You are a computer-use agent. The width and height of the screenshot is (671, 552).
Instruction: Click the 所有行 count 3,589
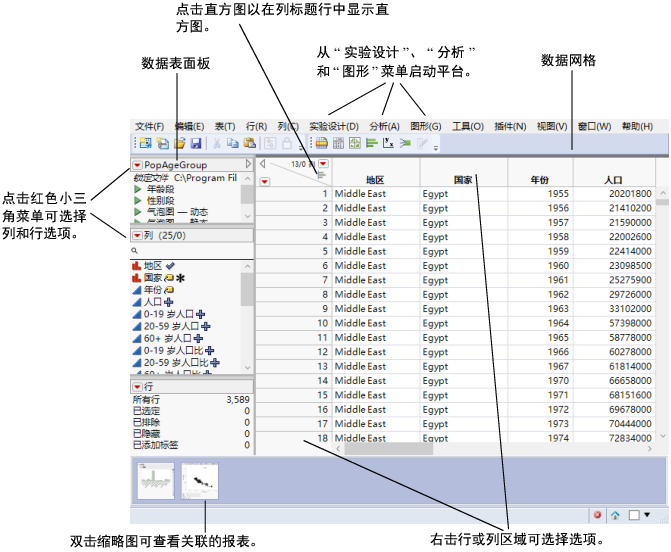[238, 400]
